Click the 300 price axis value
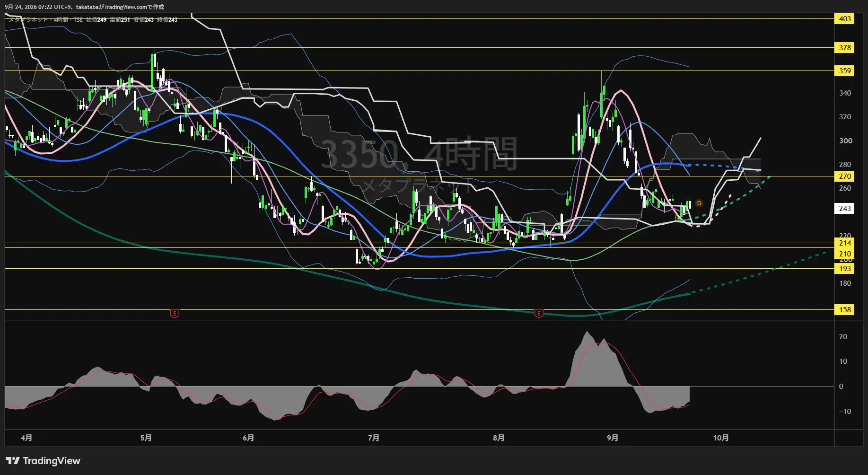The width and height of the screenshot is (868, 475). coord(845,141)
